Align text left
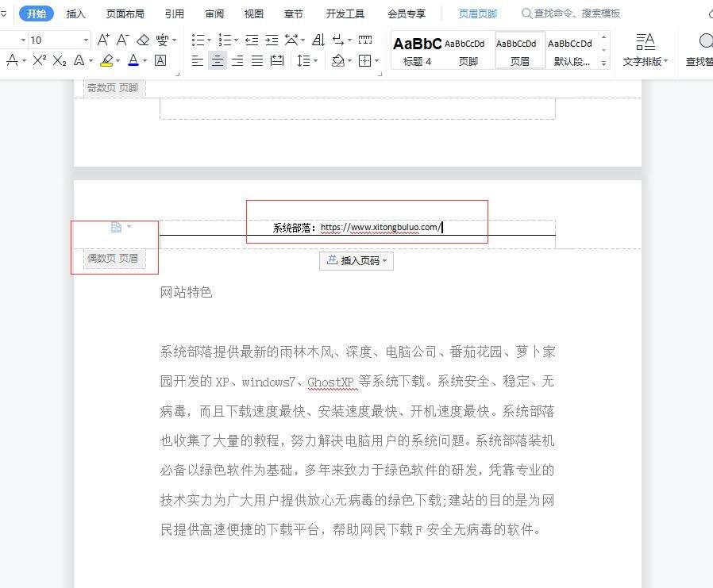 coord(197,60)
